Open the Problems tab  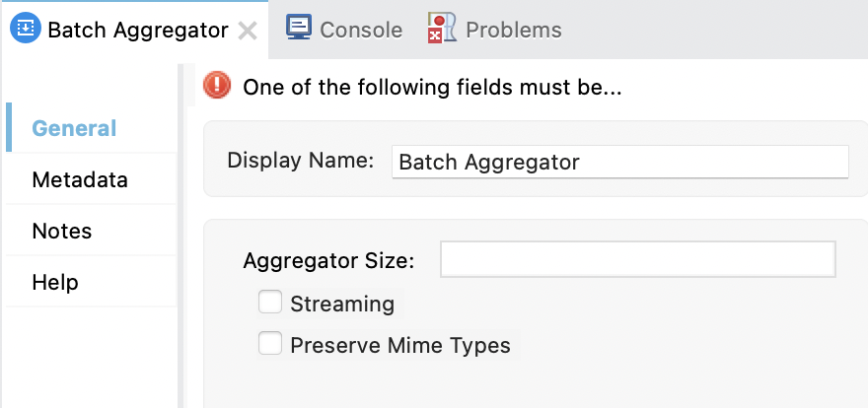coord(513,30)
